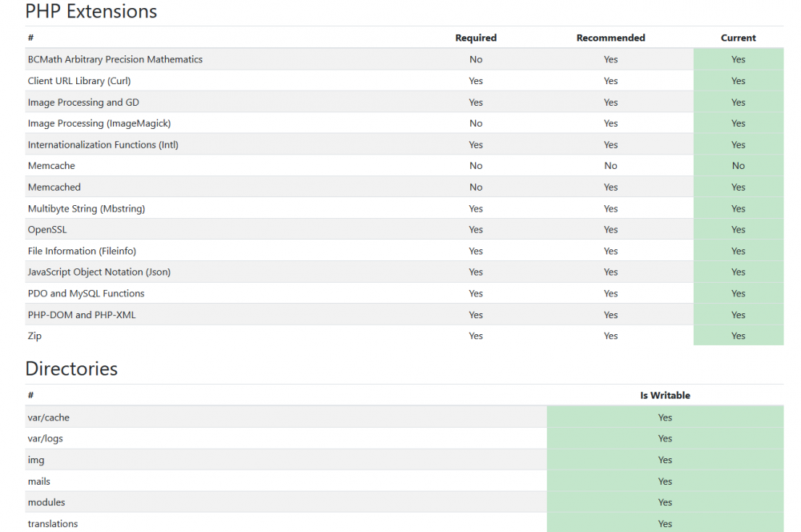Image resolution: width=801 pixels, height=532 pixels.
Task: Click Json's Recommended value Yes
Action: point(610,272)
